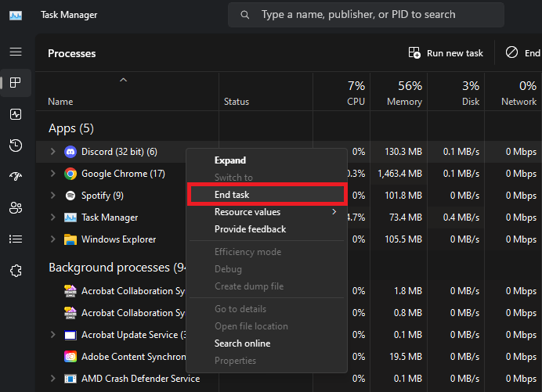Select the Background processes group header

point(117,268)
